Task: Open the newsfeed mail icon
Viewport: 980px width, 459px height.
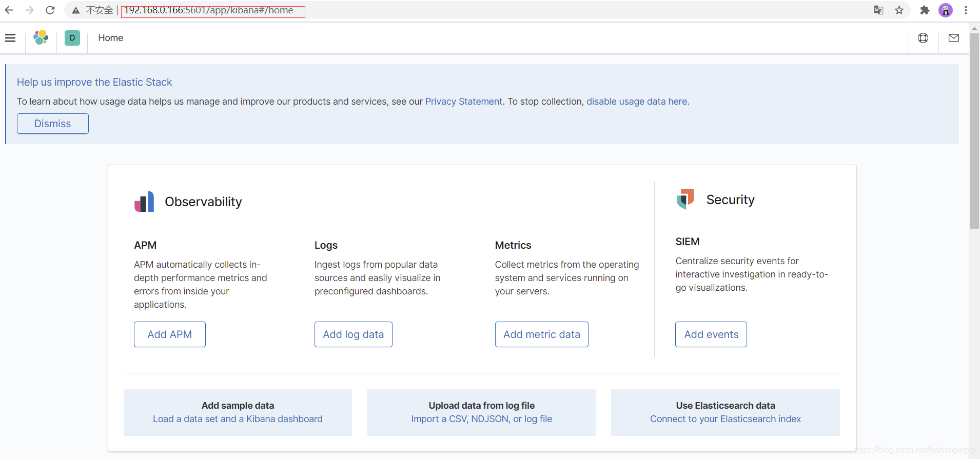Action: [954, 38]
